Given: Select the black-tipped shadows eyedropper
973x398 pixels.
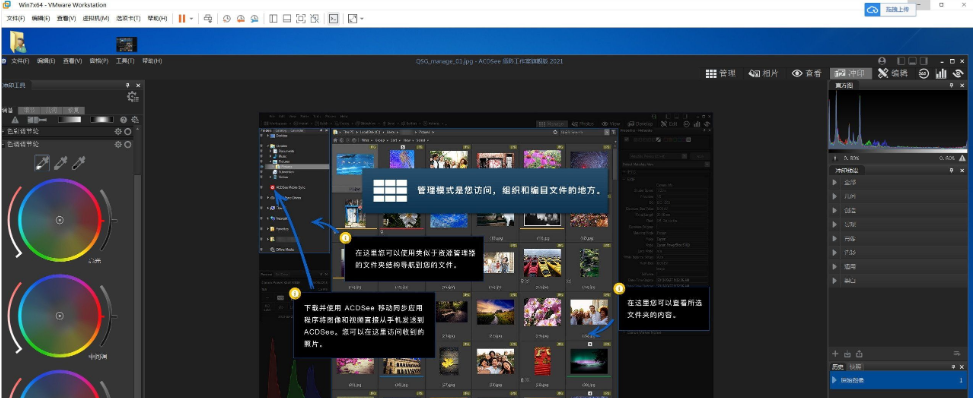Looking at the screenshot, I should click(78, 163).
